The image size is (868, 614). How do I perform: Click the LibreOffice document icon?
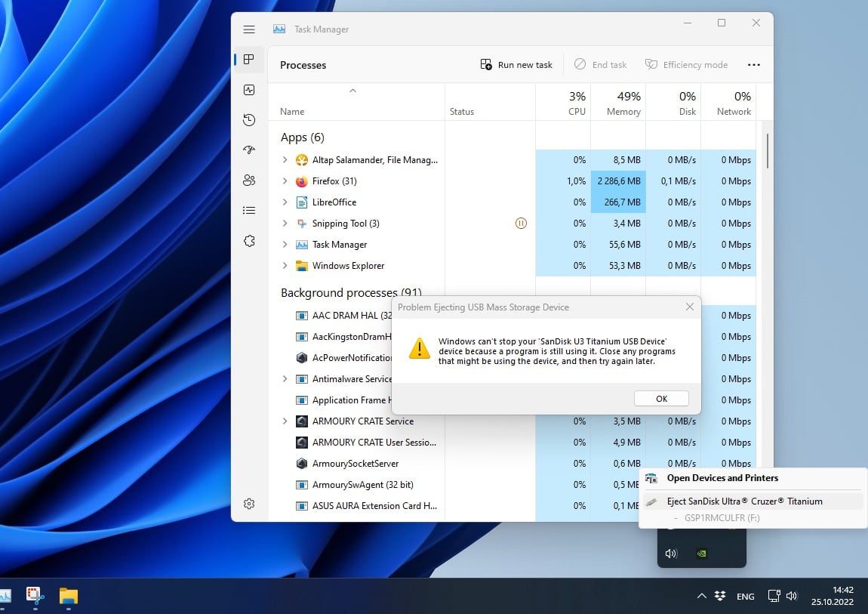302,202
